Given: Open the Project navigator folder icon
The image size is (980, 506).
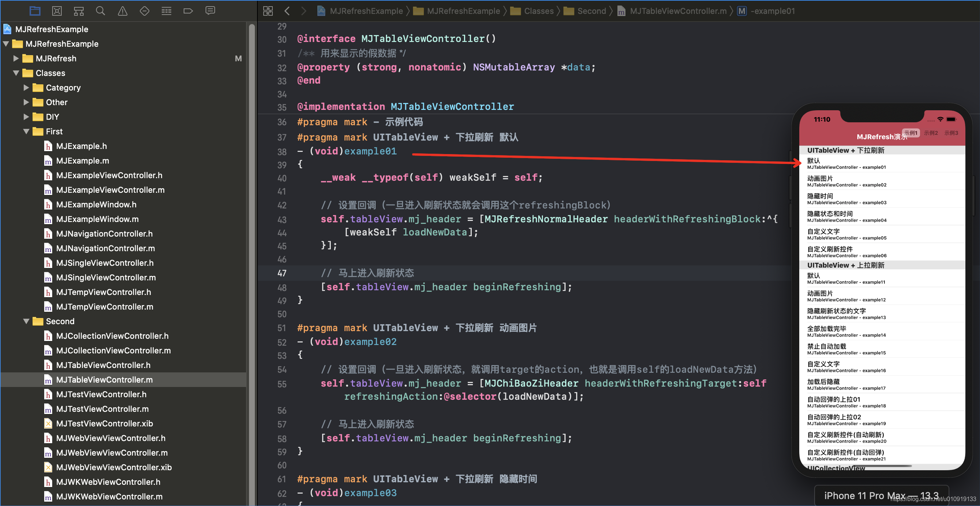Looking at the screenshot, I should point(35,11).
